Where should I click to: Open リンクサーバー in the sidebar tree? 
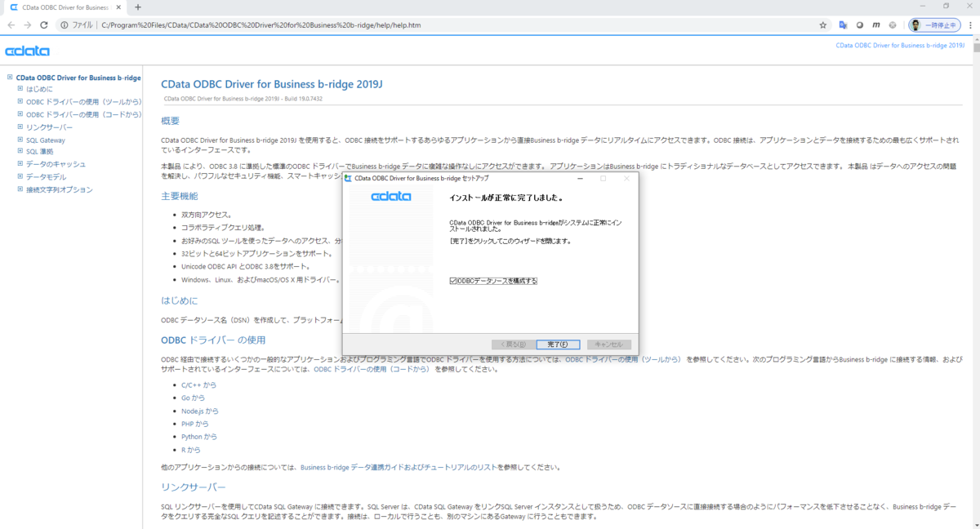[x=49, y=127]
